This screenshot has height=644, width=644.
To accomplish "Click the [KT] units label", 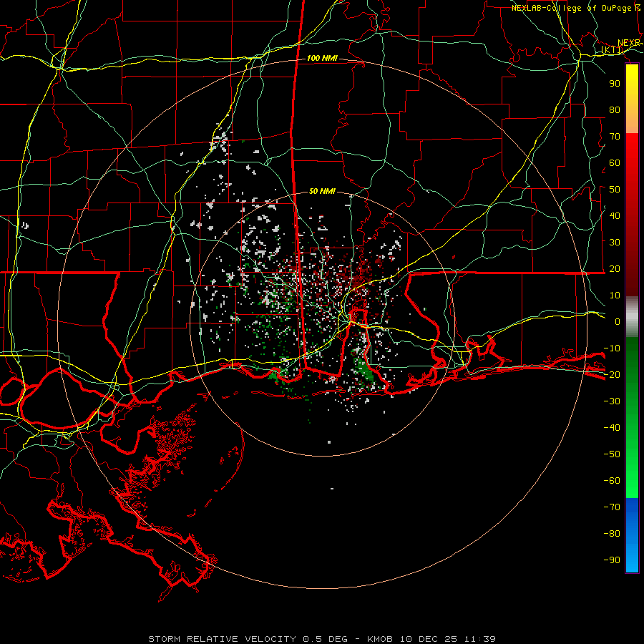I will [x=612, y=50].
